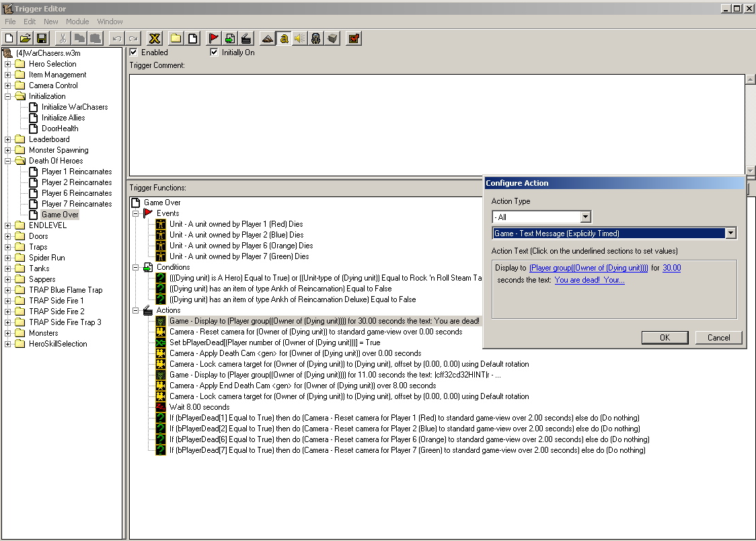
Task: Select the Game Over trigger in tree
Action: pos(60,215)
